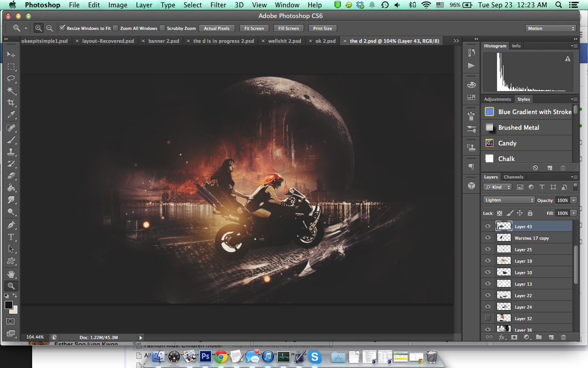Open Motion workspace dropdown
Image resolution: width=588 pixels, height=368 pixels.
[x=550, y=28]
